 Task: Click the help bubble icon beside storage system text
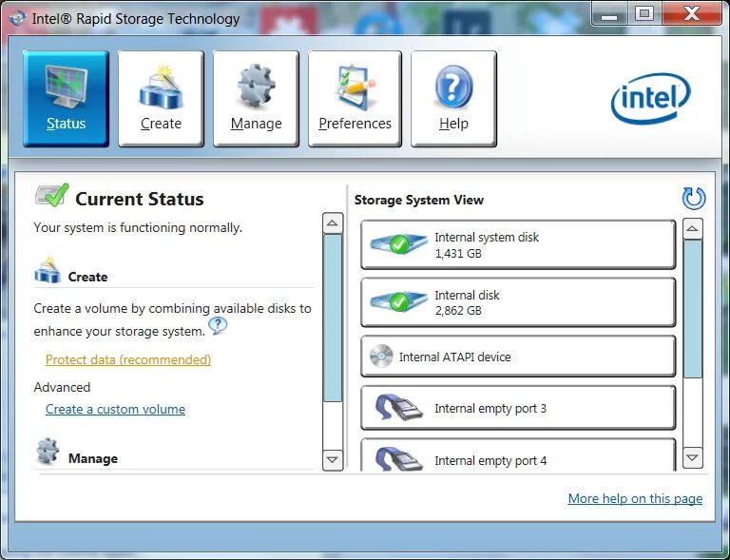[218, 325]
